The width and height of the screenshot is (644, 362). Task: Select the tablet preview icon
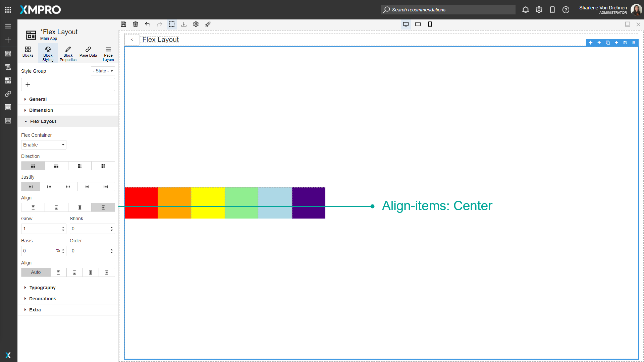[418, 24]
